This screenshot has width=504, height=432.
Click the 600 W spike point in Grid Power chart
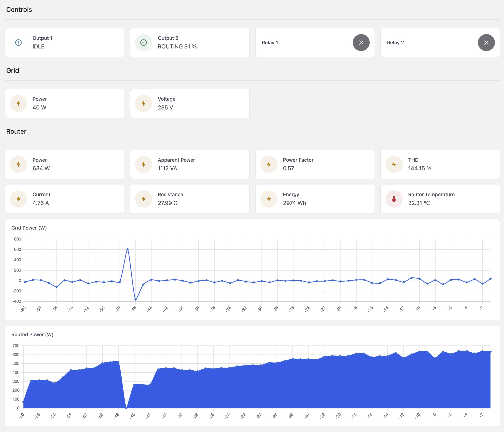coord(127,250)
